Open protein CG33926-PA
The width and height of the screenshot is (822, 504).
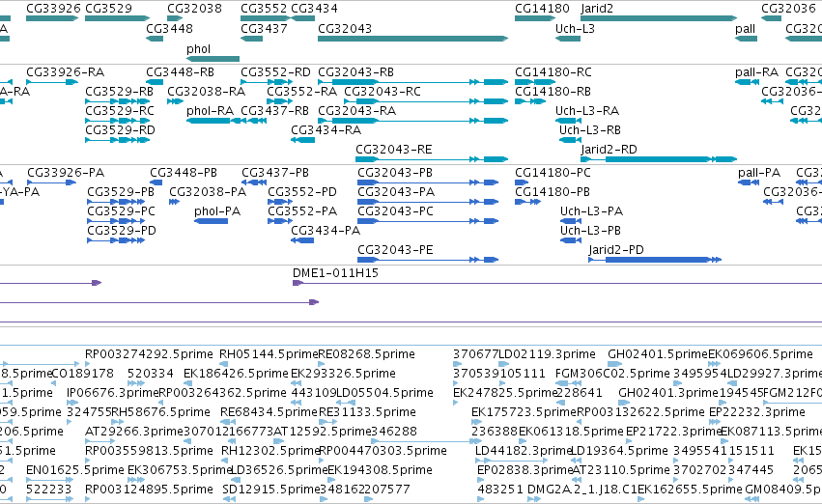pyautogui.click(x=66, y=173)
